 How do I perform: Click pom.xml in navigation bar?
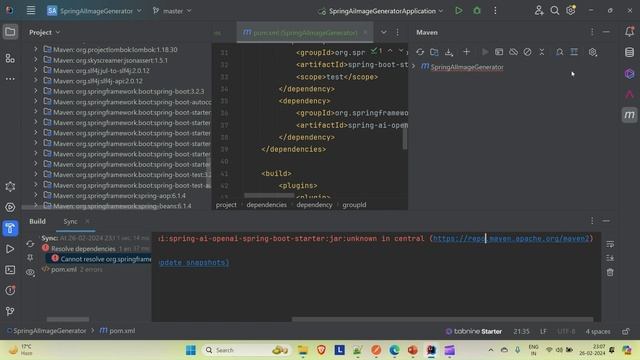[117, 331]
